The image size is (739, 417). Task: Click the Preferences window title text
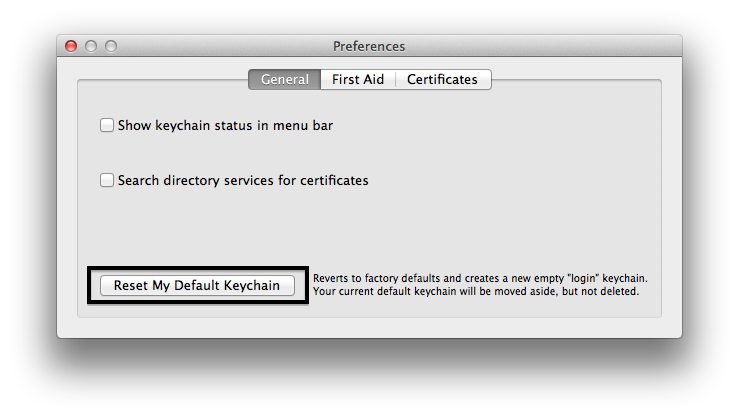tap(369, 46)
